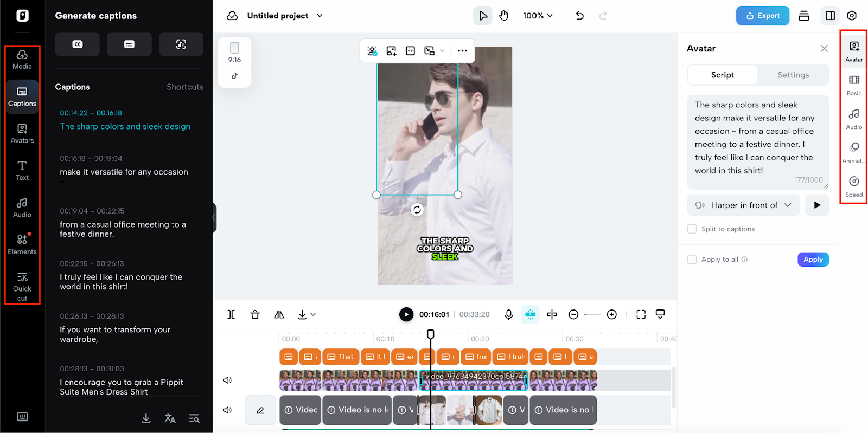The width and height of the screenshot is (868, 433).
Task: Open keyboard shortcuts icon at sidebar bottom
Action: [22, 417]
